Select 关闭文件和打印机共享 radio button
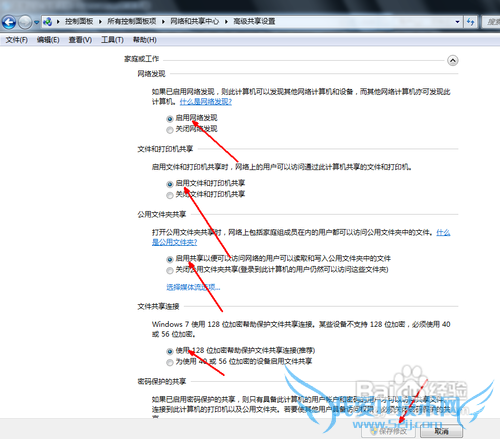The height and width of the screenshot is (439, 500). pos(170,195)
